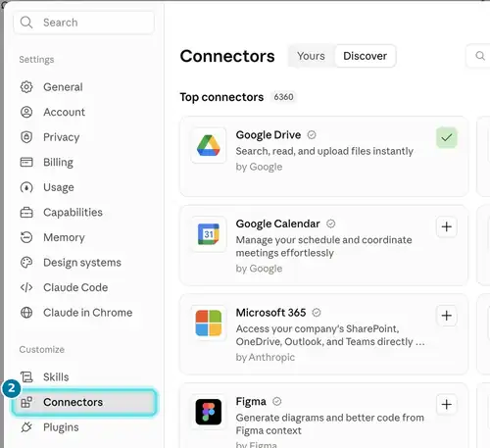Open the Billing section
Viewport: 490px width, 448px height.
pos(84,162)
